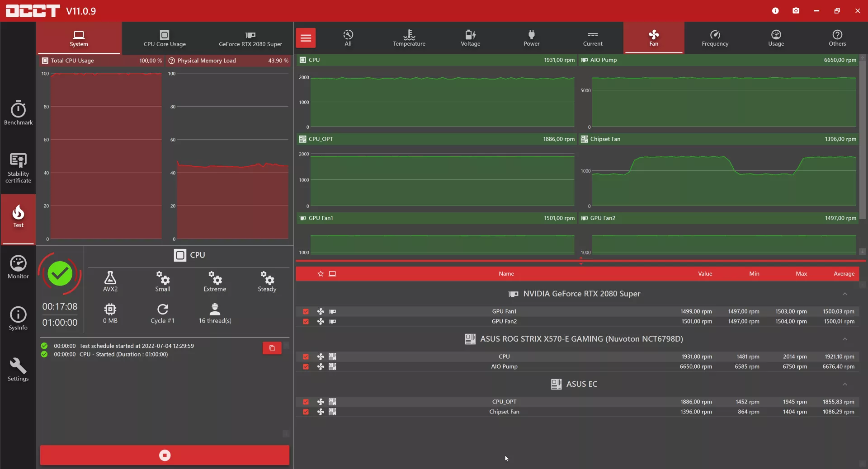868x469 pixels.
Task: Open the Stability certificate section
Action: [x=18, y=168]
